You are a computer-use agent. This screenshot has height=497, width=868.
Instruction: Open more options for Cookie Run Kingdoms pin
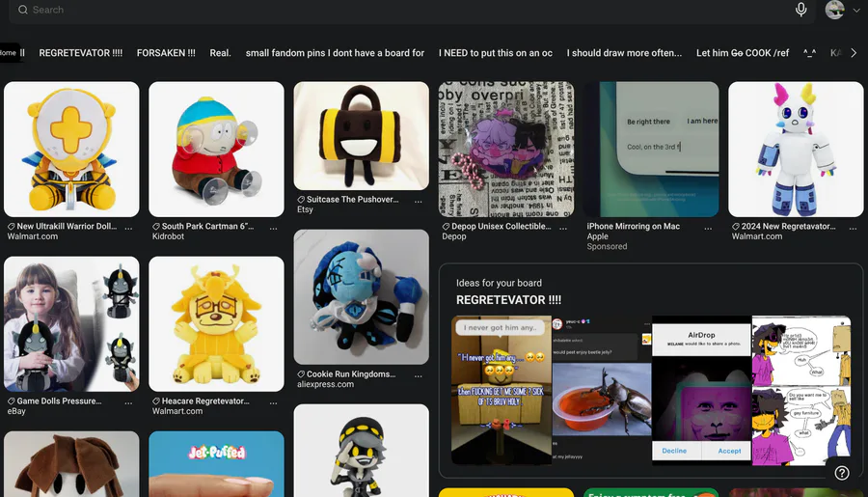coord(419,376)
